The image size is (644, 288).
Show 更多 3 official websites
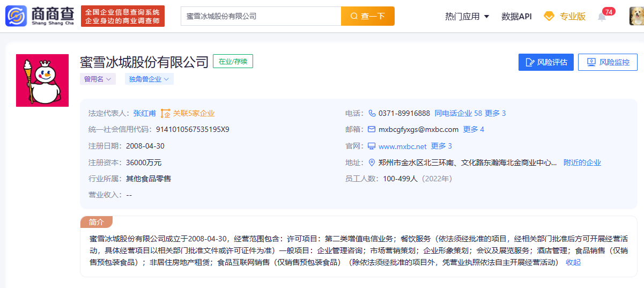(x=441, y=146)
